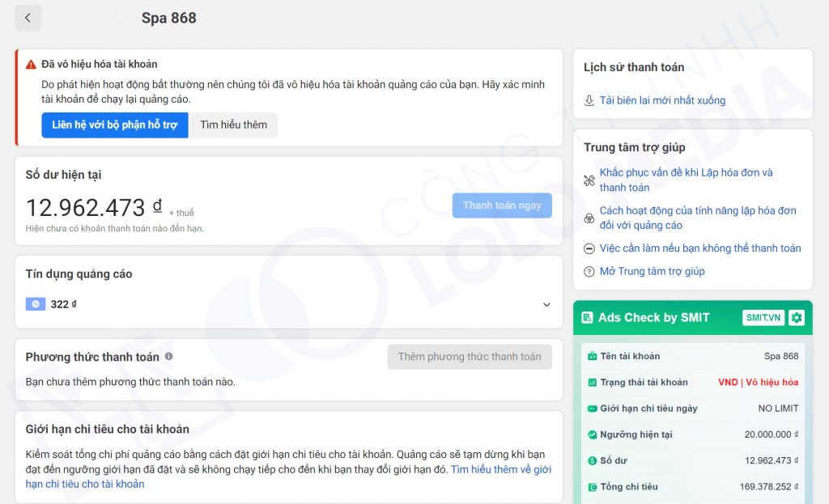Open 'Việc cần làm nếu bạn không thể thanh toán'

(x=700, y=248)
